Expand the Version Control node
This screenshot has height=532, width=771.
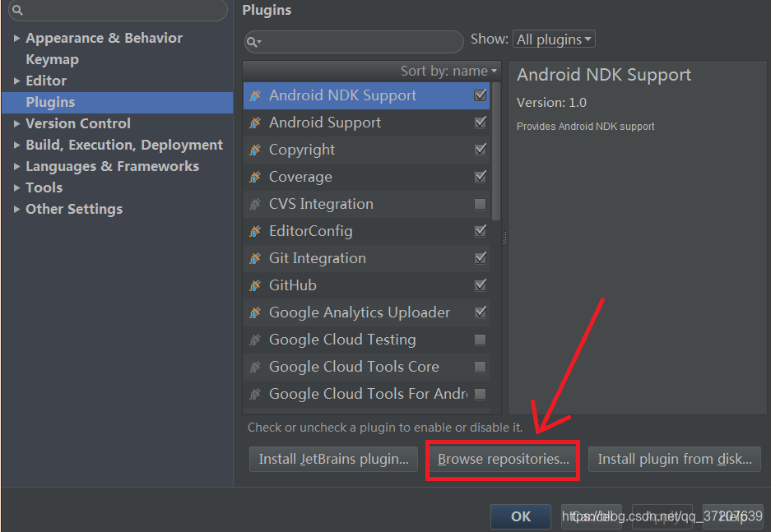(x=16, y=124)
